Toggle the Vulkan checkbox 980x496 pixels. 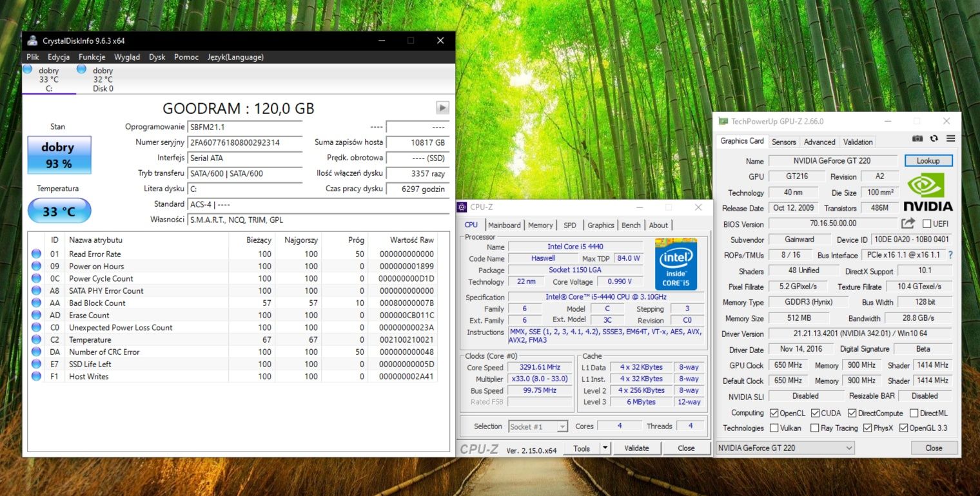[x=774, y=428]
